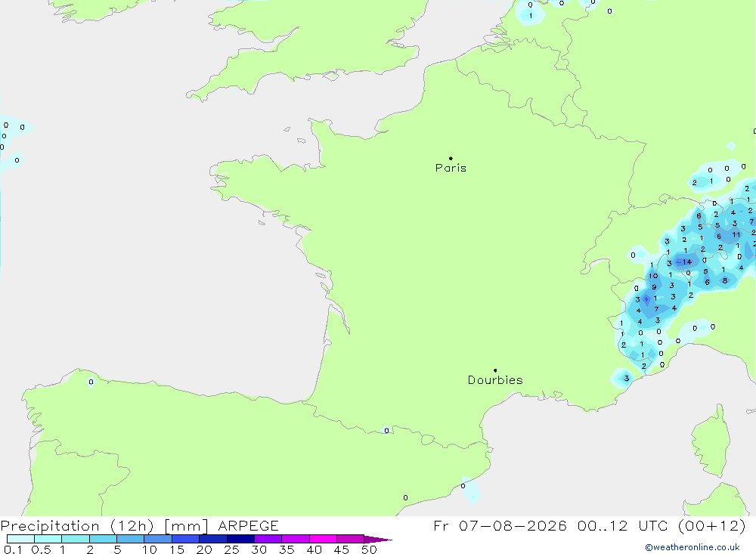Click the legend scale label '45'
Viewport: 756px width, 554px height.
pyautogui.click(x=342, y=549)
